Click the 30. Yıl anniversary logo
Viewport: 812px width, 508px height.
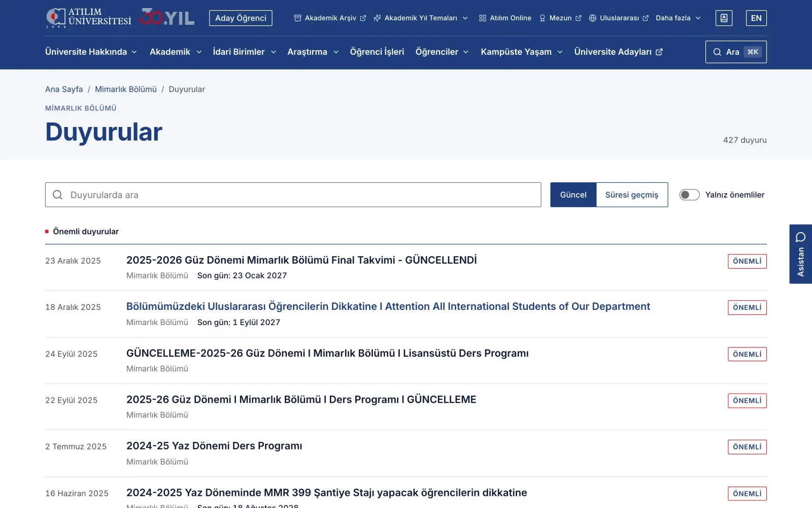click(167, 17)
